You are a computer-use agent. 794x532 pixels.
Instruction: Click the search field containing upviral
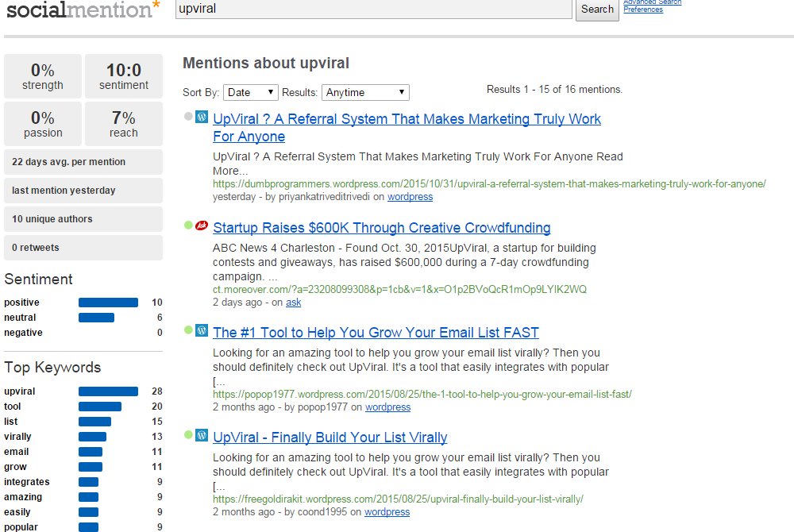click(374, 9)
